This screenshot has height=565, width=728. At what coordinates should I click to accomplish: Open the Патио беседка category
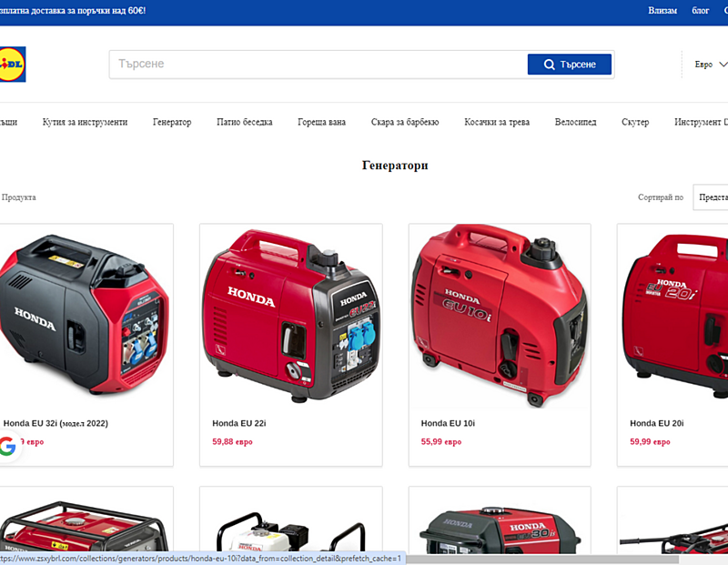click(245, 121)
